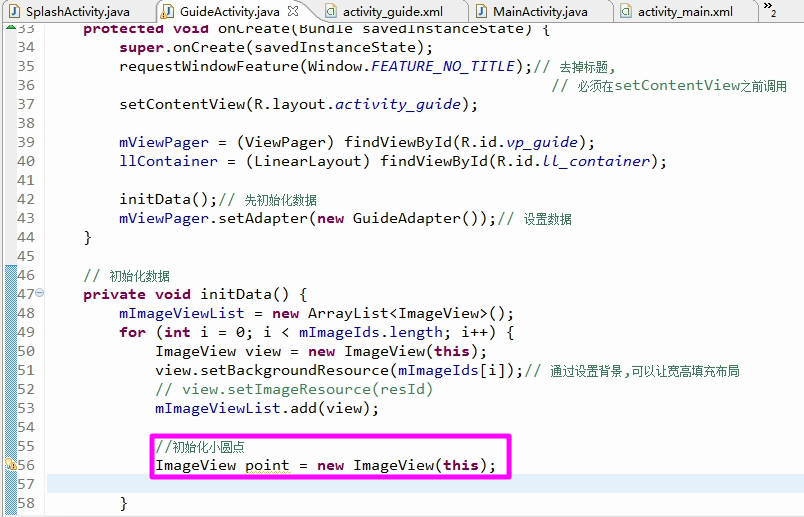804x517 pixels.
Task: Click vp_guide identifier on line 39
Action: coord(542,142)
